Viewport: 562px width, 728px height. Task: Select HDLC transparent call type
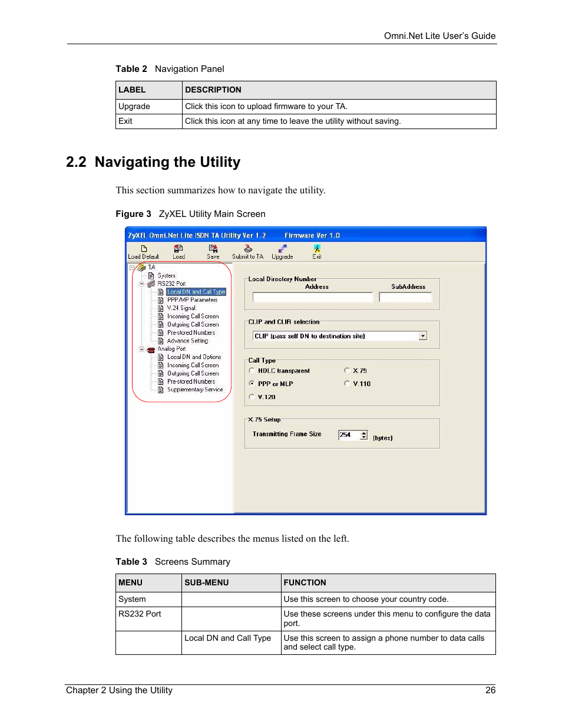[252, 371]
